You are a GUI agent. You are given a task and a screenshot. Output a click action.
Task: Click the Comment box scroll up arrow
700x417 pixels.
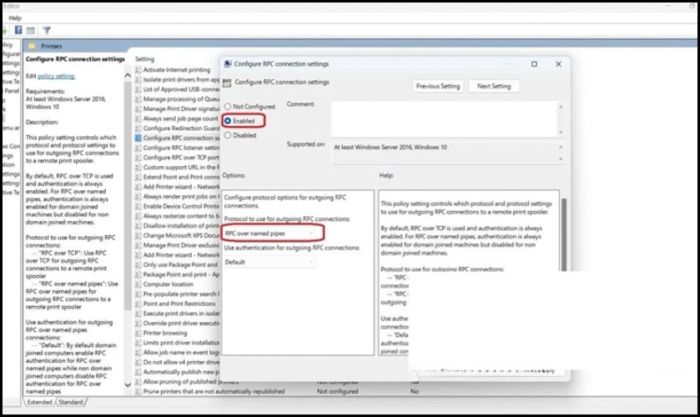pyautogui.click(x=561, y=107)
